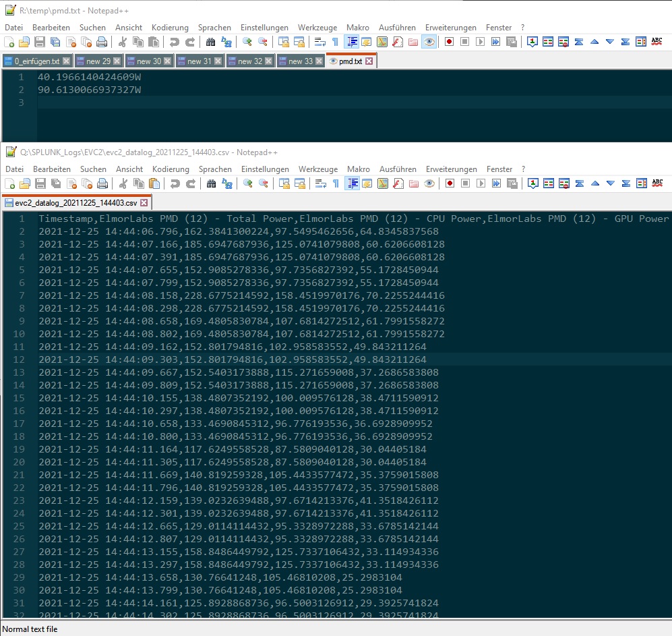Screen dimensions: 672x636
Task: Close the evc2_datalog CSV tab
Action: pos(144,203)
